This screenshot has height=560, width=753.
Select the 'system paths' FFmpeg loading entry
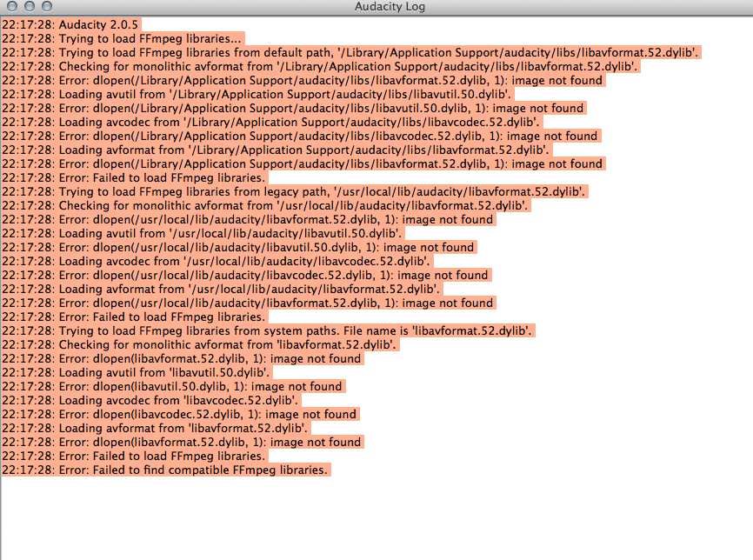click(261, 330)
